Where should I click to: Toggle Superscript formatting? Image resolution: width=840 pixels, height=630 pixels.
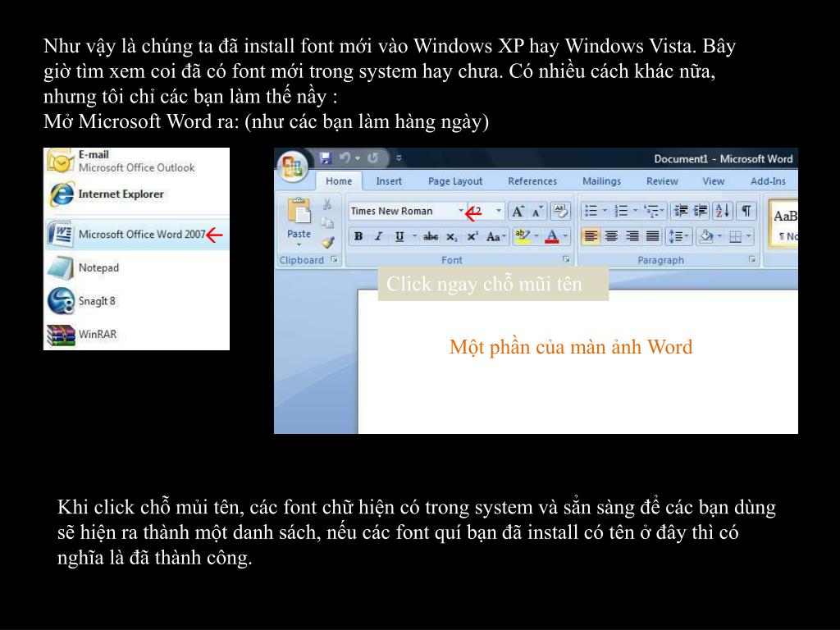point(472,236)
